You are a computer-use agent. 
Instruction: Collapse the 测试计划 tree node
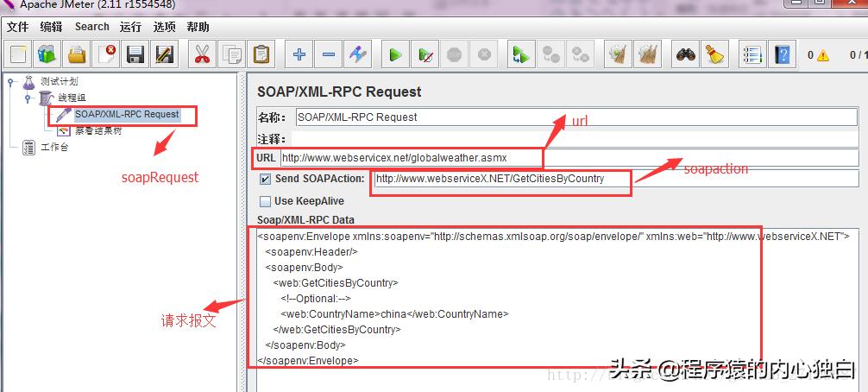(x=10, y=82)
